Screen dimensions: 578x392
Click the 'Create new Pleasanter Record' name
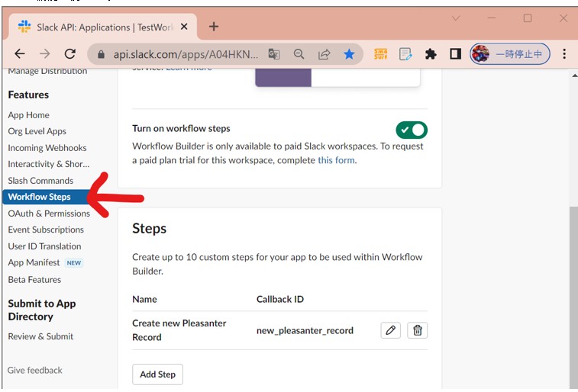tap(179, 330)
